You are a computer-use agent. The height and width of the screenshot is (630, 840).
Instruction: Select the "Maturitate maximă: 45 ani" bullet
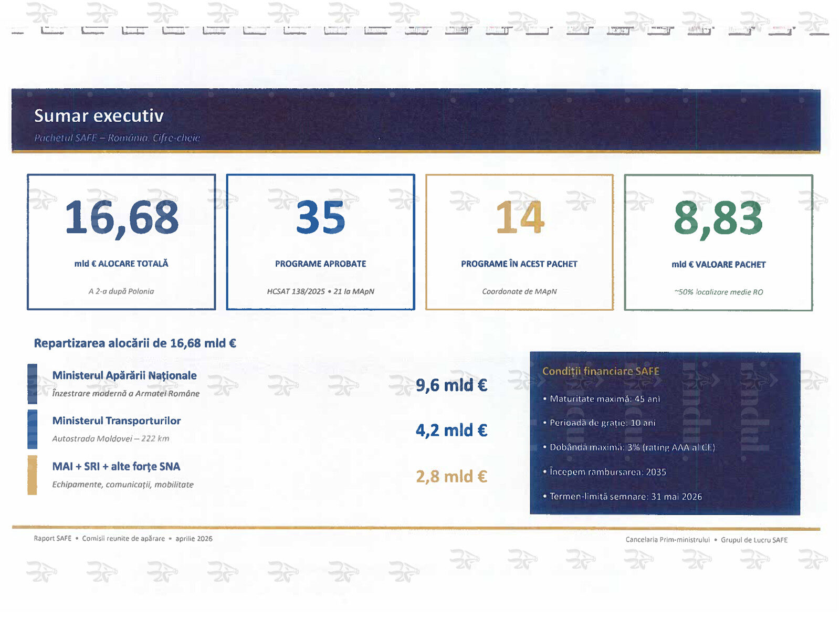pos(605,399)
